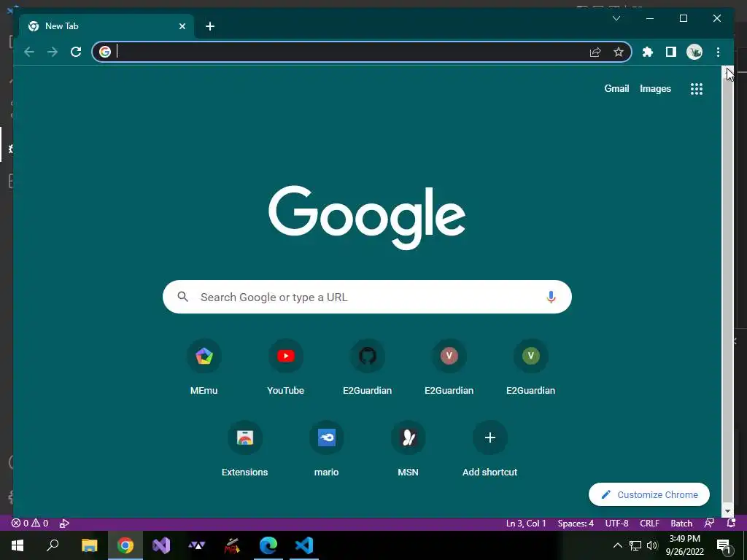Open a new tab with the plus button
This screenshot has height=560, width=747.
[x=210, y=26]
